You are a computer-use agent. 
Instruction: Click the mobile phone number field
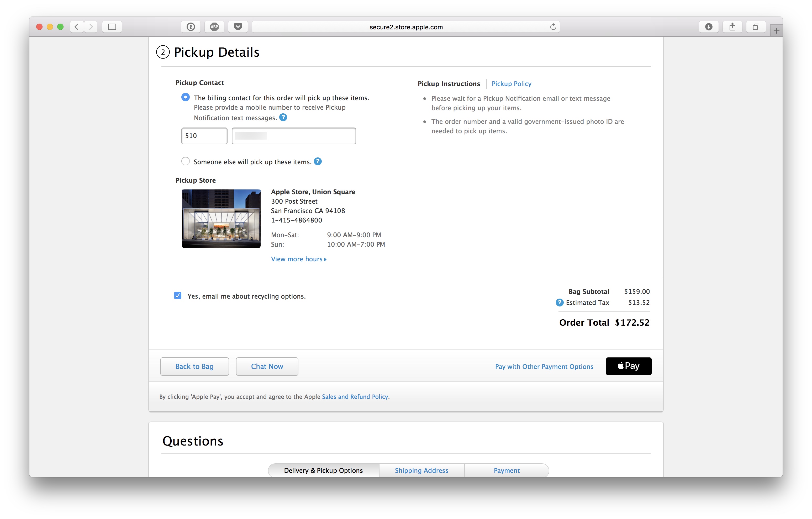coord(293,136)
